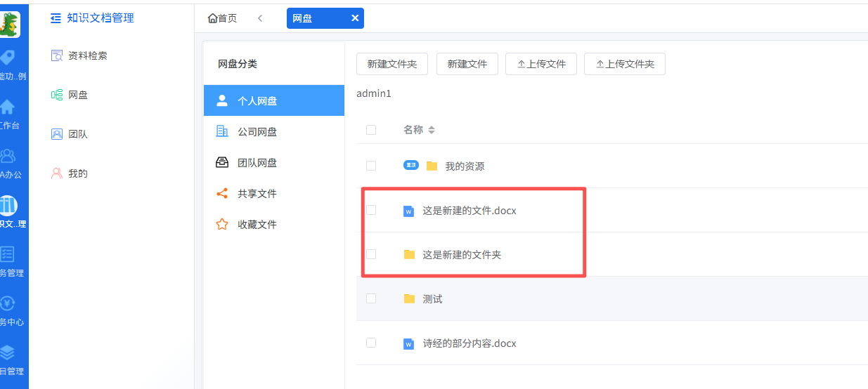Collapse the 知识文档管理 menu icon
868x389 pixels.
click(x=56, y=18)
